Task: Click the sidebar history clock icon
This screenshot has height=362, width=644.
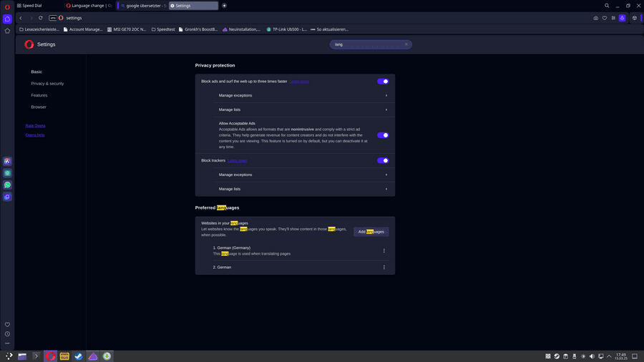Action: click(x=7, y=334)
